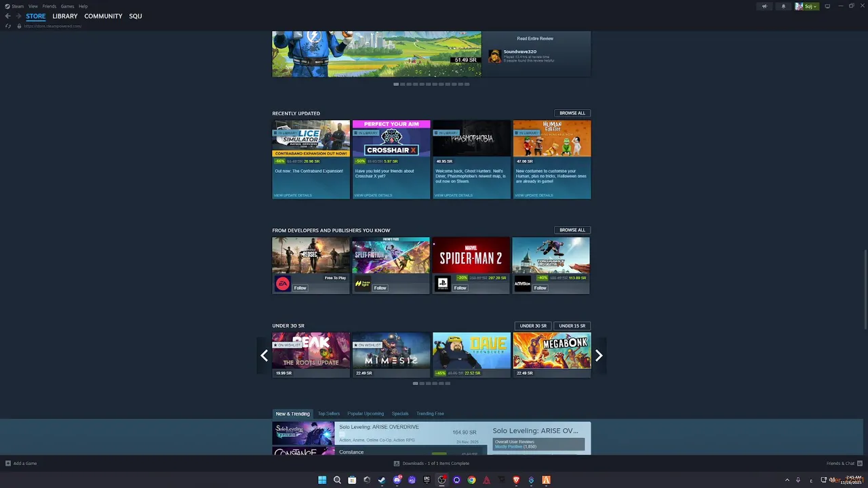Click the Hazelight publisher logo

[x=363, y=284]
